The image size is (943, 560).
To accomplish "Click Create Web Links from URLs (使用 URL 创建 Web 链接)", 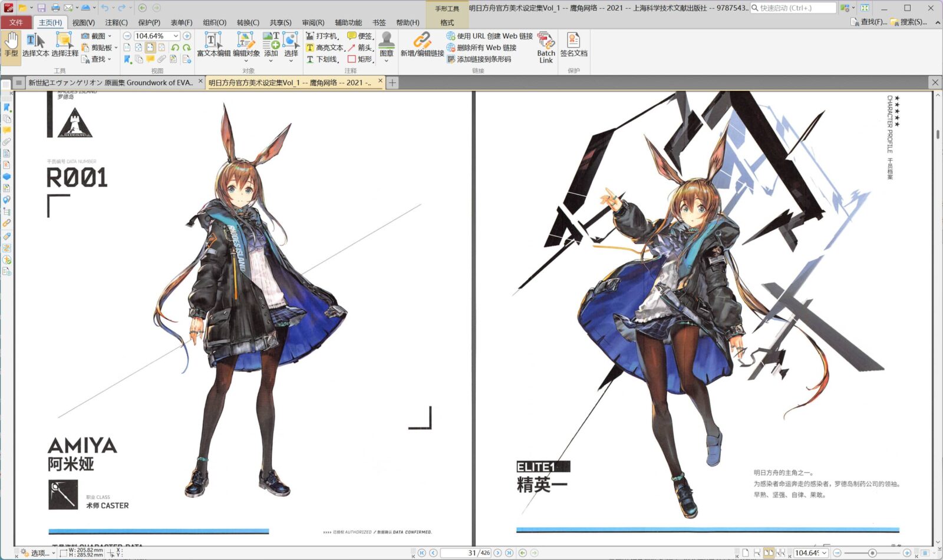I will tap(489, 36).
